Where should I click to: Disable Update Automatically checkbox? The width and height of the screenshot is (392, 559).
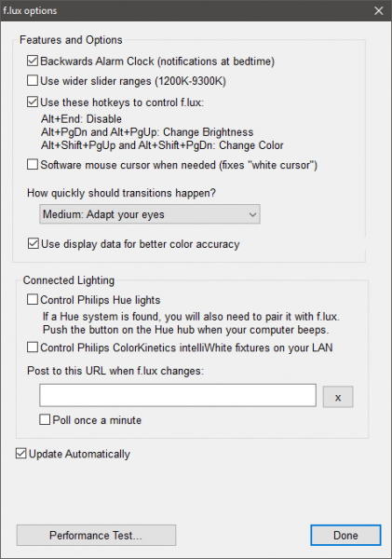(21, 454)
